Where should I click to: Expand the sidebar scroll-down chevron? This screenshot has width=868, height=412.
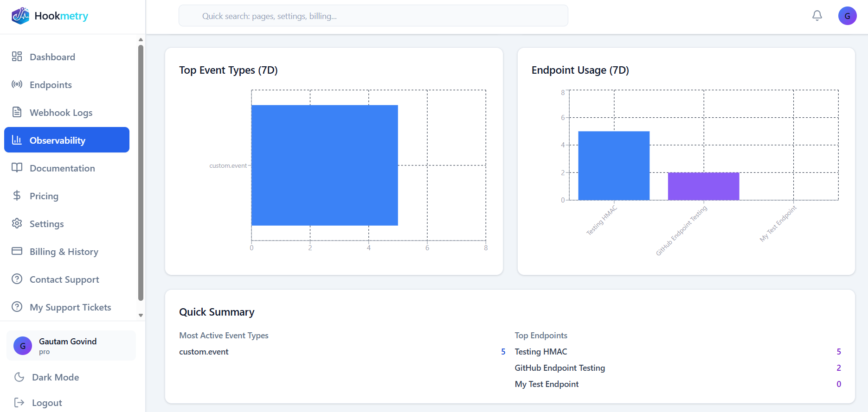[141, 315]
